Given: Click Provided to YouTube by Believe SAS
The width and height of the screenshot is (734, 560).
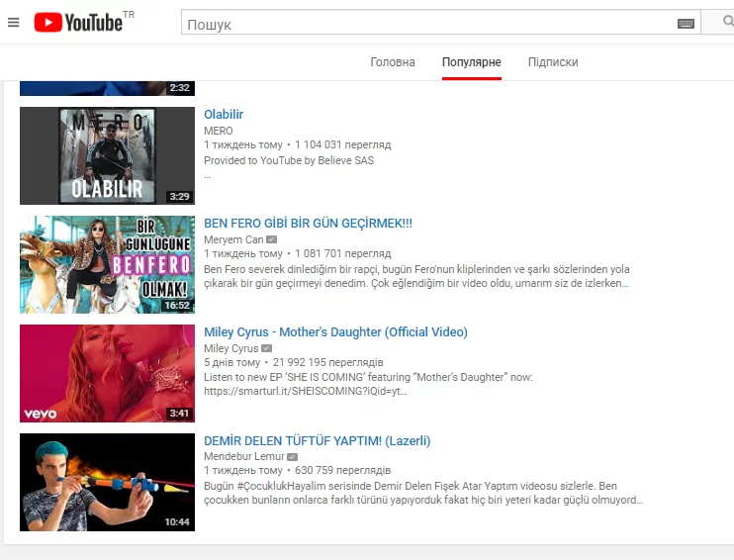Looking at the screenshot, I should (x=289, y=160).
